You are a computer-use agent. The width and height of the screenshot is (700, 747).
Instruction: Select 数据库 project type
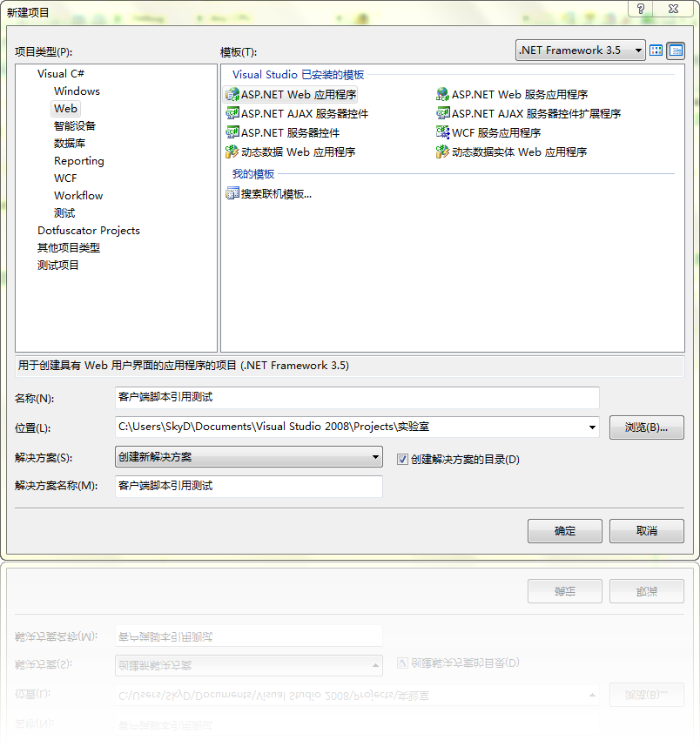tap(70, 143)
